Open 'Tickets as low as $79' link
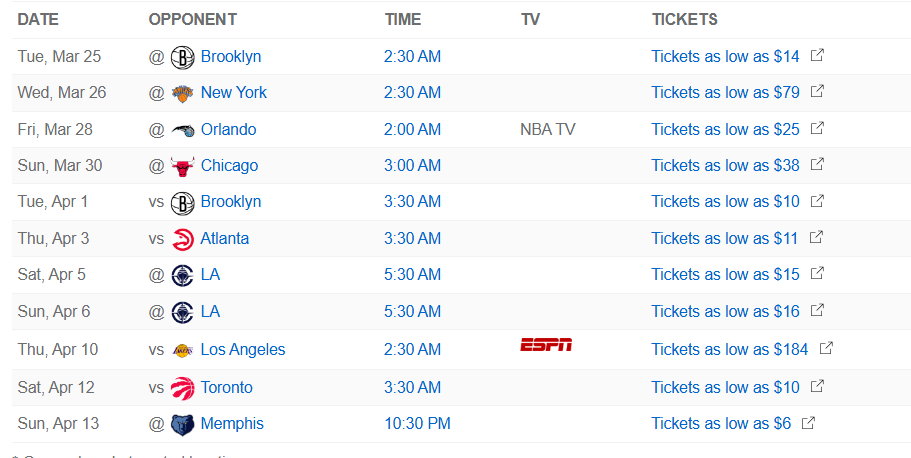The image size is (911, 458). (725, 93)
